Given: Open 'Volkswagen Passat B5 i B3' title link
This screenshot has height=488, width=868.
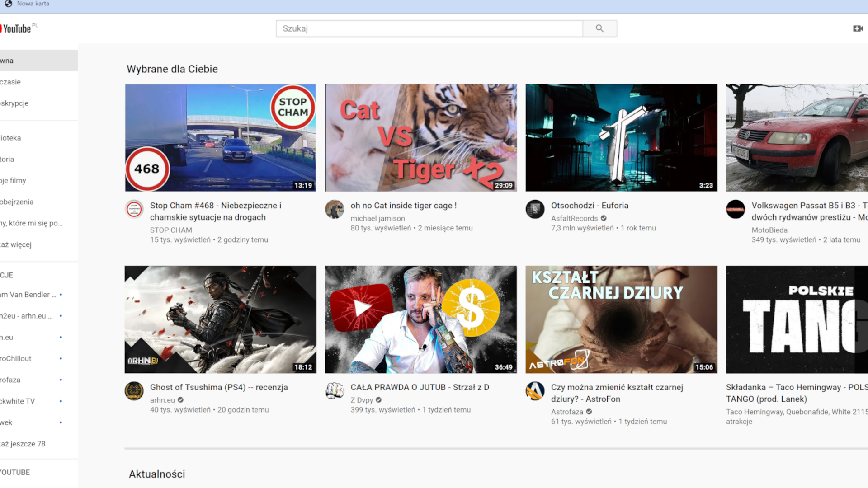Looking at the screenshot, I should click(810, 211).
